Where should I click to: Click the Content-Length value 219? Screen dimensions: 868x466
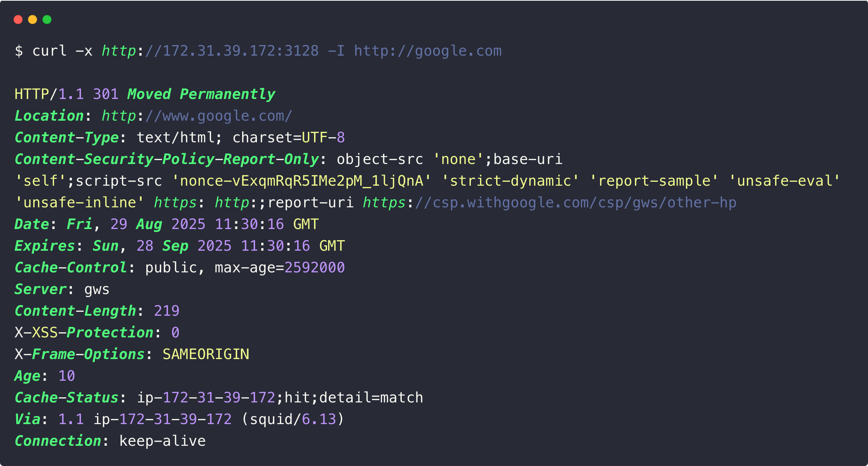[x=166, y=311]
